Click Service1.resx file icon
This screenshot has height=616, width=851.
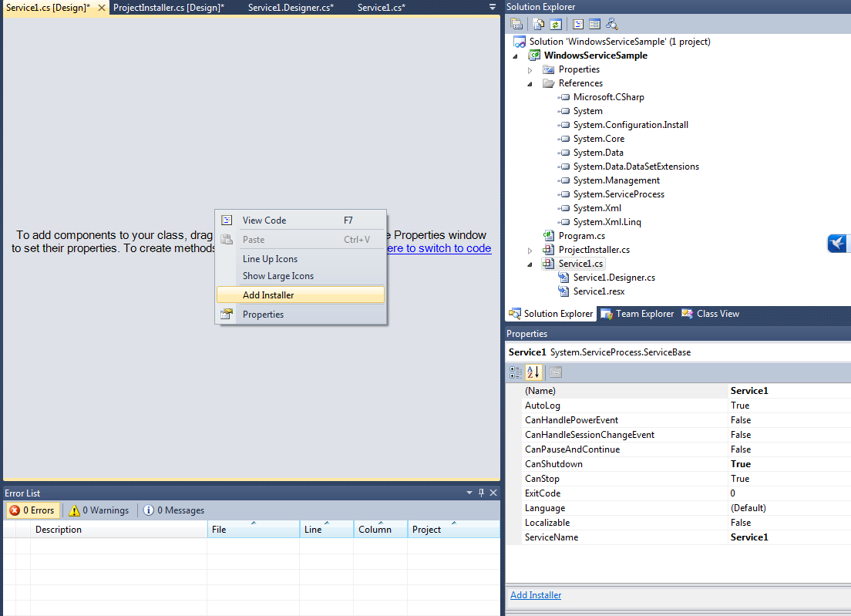point(563,291)
